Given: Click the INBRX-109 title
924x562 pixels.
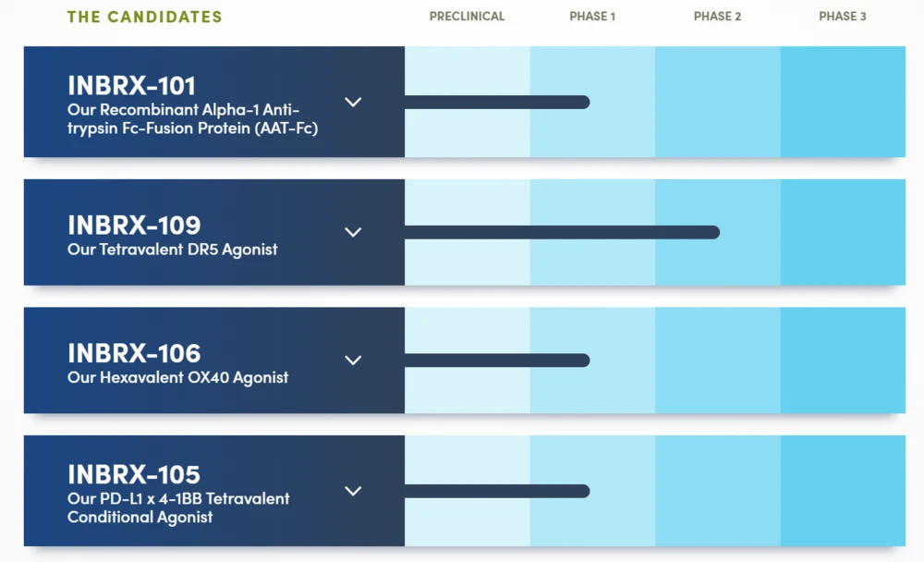Looking at the screenshot, I should (134, 226).
